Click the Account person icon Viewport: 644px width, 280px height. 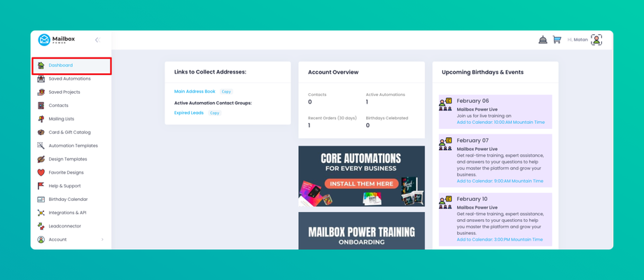coord(41,239)
